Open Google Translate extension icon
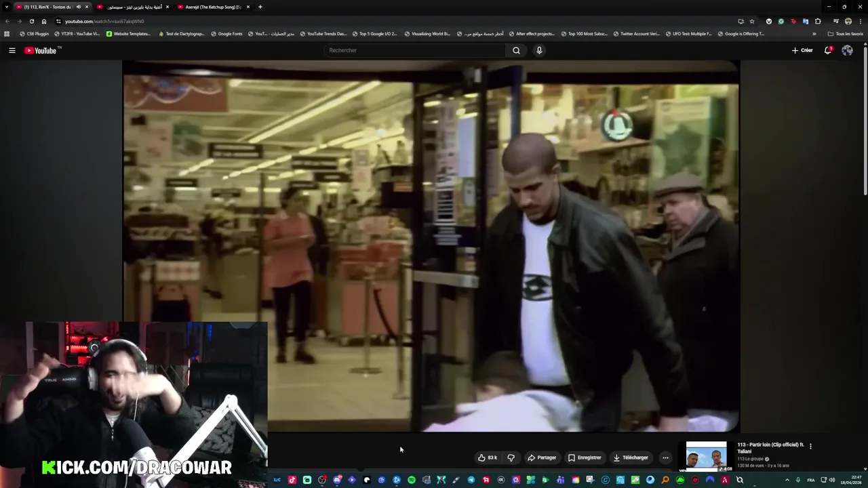 tap(806, 21)
